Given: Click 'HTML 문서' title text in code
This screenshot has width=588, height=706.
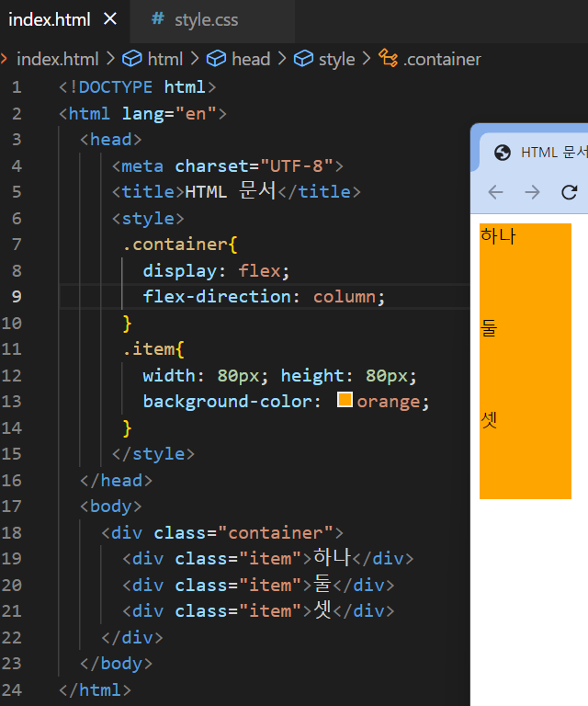Looking at the screenshot, I should pos(231,192).
